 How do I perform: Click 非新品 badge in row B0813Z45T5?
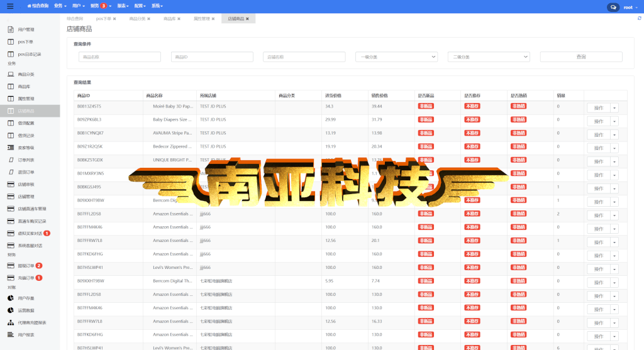pos(426,106)
